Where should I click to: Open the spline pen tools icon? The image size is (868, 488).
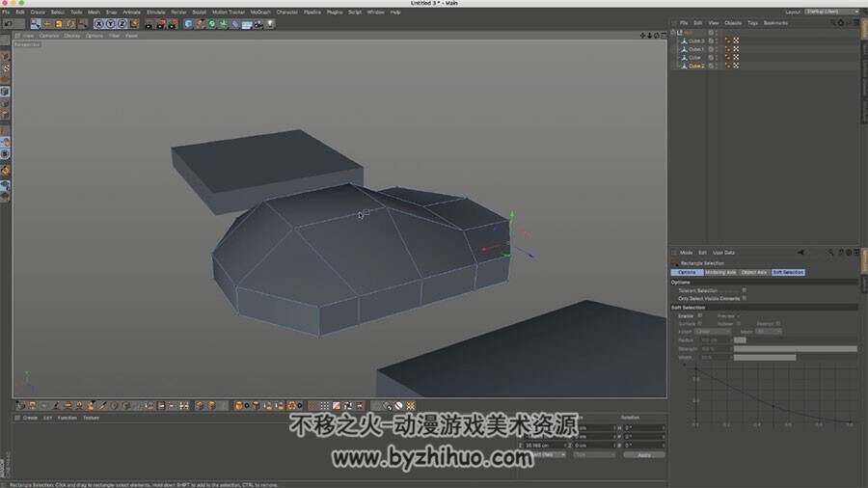200,24
